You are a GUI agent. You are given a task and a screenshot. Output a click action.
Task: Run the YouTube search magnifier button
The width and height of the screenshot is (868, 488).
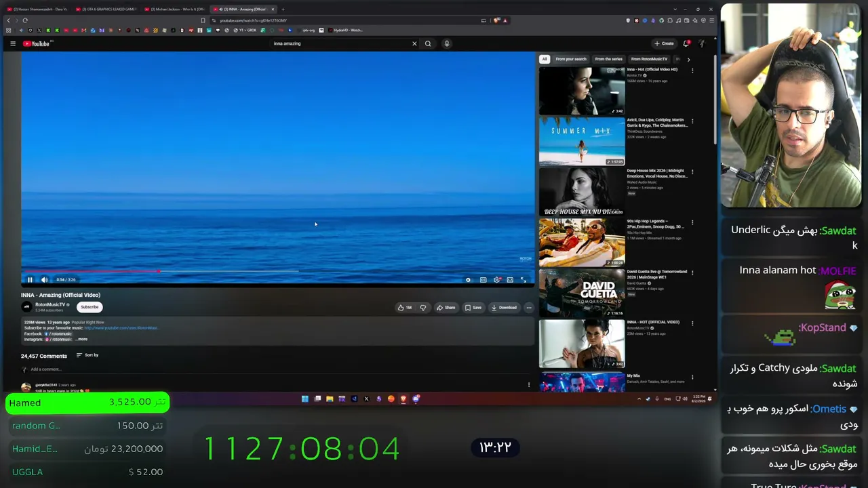tap(428, 43)
